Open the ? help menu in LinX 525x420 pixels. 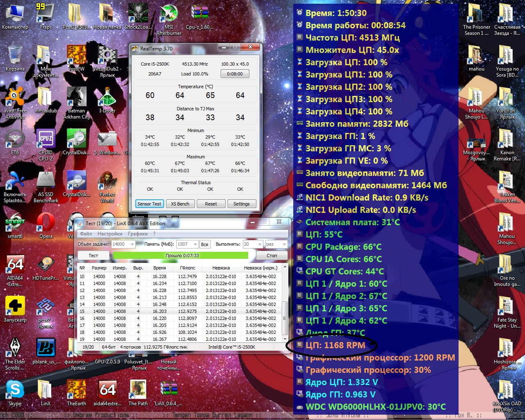click(x=155, y=234)
